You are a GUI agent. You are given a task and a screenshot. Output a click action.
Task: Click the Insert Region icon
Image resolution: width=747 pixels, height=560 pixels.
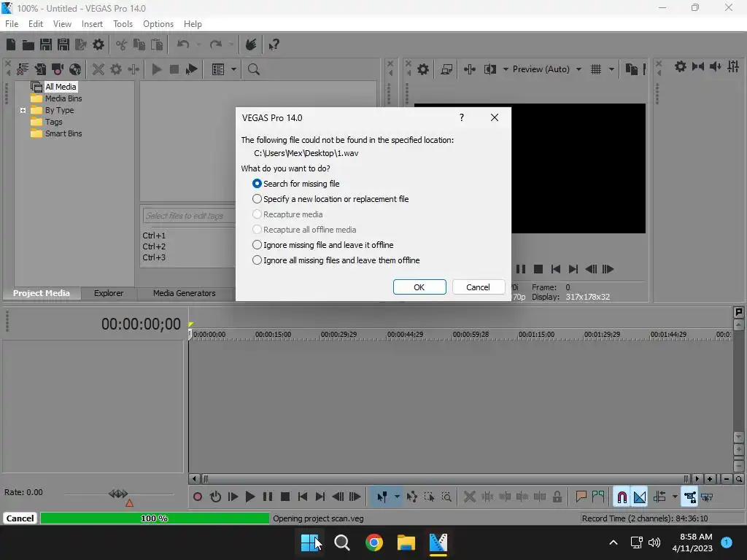(x=598, y=497)
